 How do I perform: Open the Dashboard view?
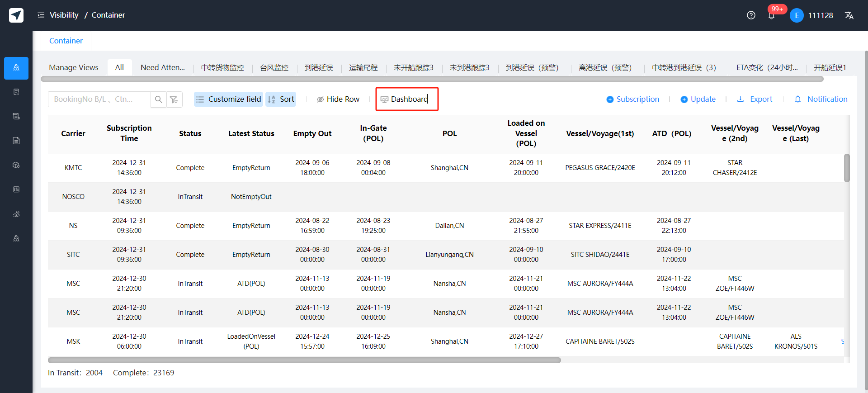pos(404,99)
